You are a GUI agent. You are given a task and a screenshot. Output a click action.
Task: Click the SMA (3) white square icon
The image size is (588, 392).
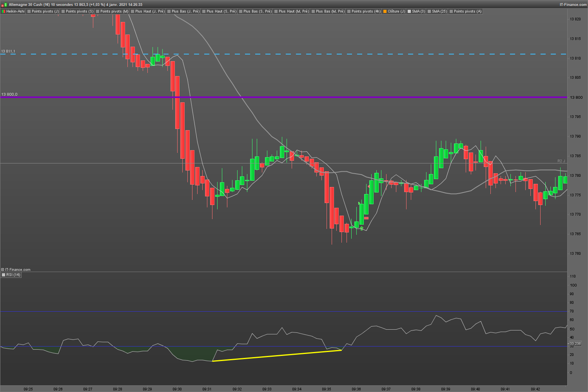(409, 11)
